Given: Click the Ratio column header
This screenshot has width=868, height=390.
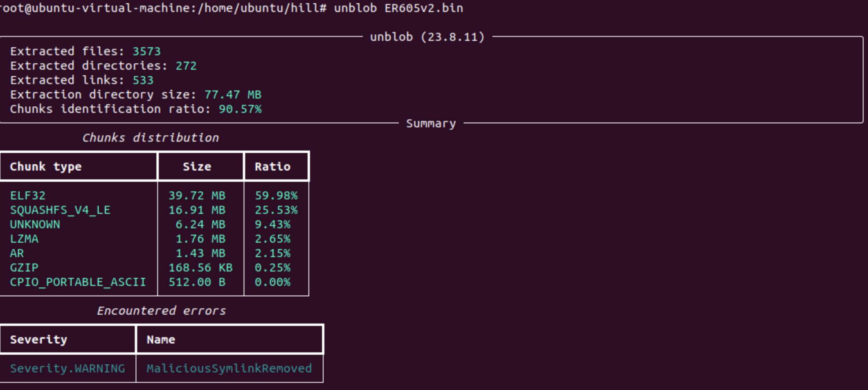Looking at the screenshot, I should point(272,167).
